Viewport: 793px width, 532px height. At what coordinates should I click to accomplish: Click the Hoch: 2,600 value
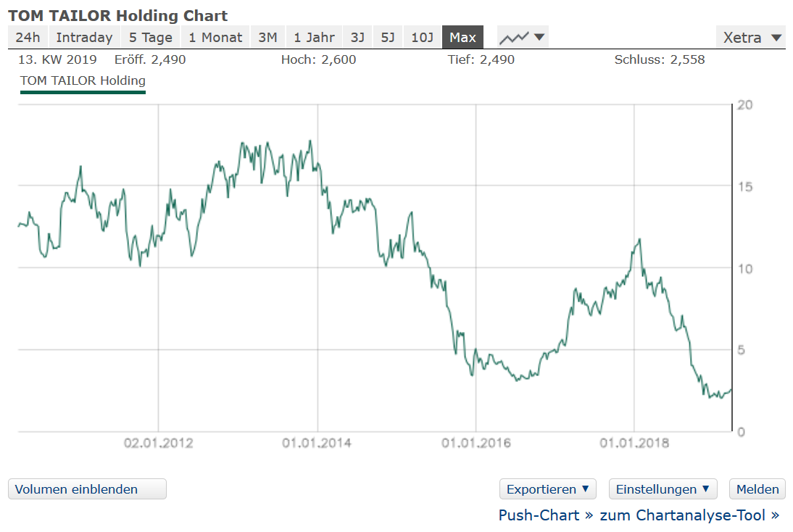(x=319, y=59)
